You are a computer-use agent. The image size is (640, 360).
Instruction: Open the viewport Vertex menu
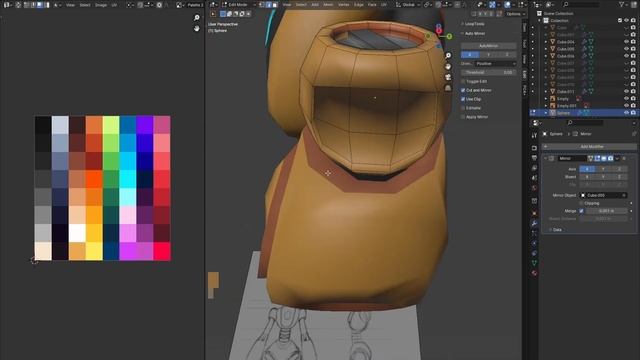[344, 5]
